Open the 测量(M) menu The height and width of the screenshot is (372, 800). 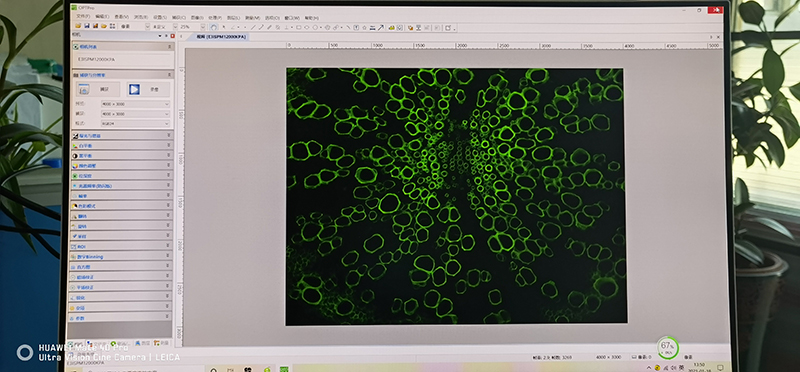click(x=253, y=17)
